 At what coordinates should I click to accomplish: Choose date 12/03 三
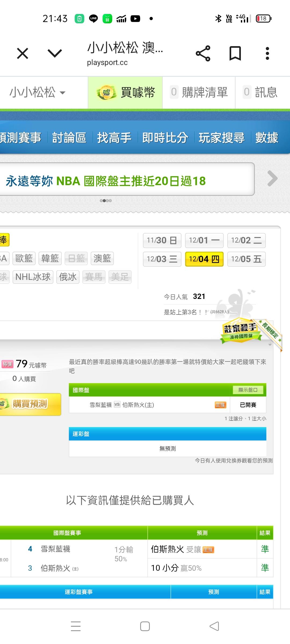pos(162,259)
